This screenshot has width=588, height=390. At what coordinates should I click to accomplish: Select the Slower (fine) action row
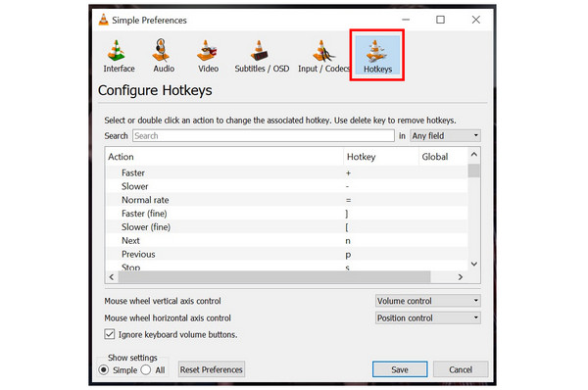[287, 227]
